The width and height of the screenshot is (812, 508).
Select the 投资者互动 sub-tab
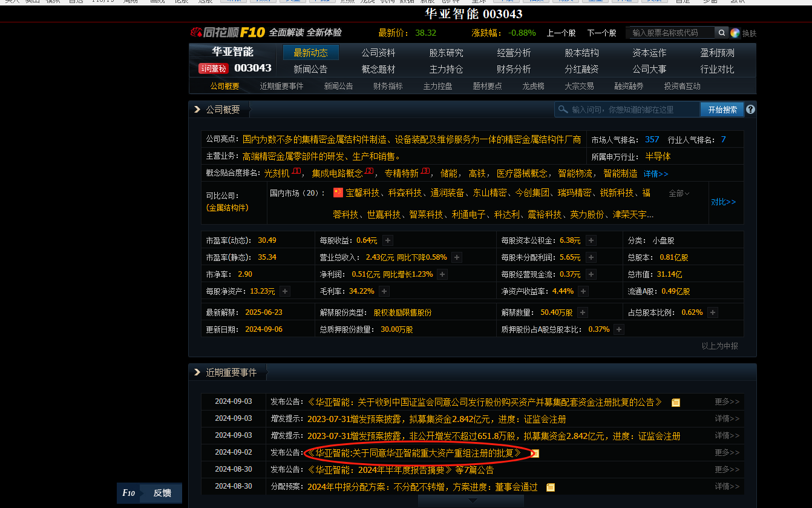point(682,86)
